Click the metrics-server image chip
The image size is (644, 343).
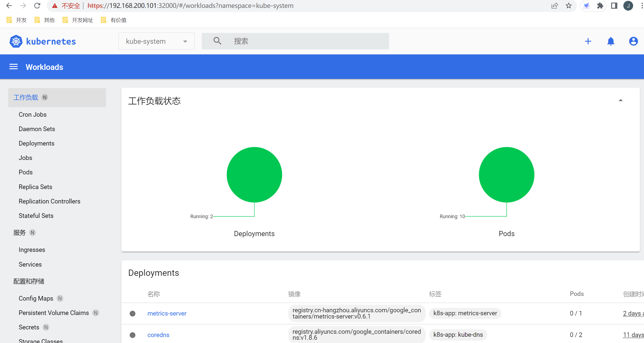click(357, 313)
